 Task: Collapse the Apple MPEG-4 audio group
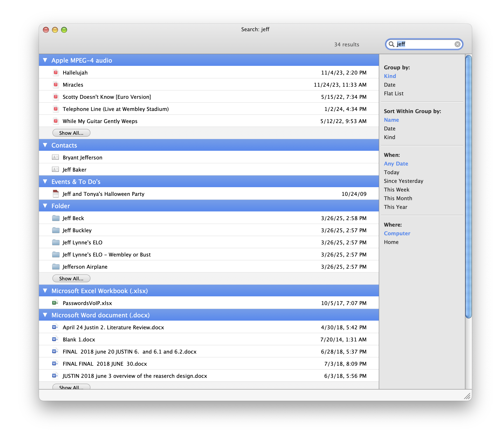[x=45, y=60]
